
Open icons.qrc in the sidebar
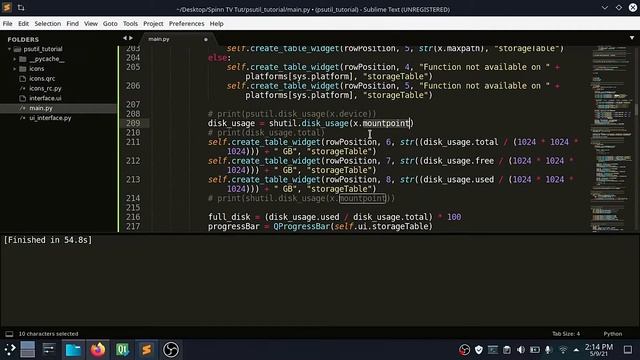tap(42, 78)
